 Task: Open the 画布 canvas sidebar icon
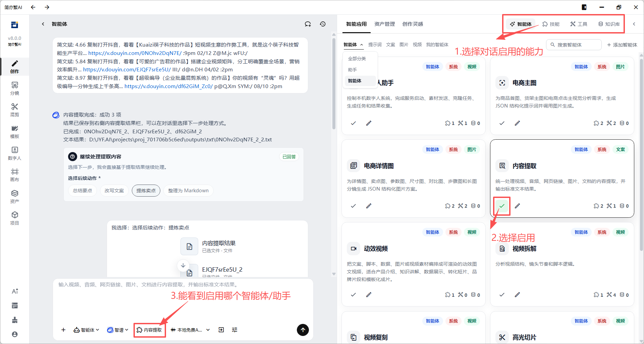(14, 175)
